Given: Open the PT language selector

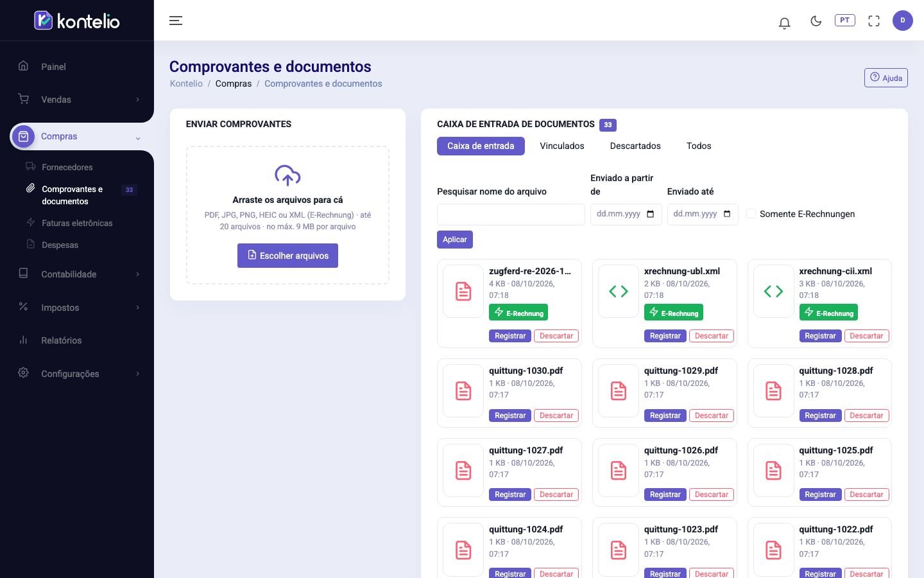Looking at the screenshot, I should [844, 21].
